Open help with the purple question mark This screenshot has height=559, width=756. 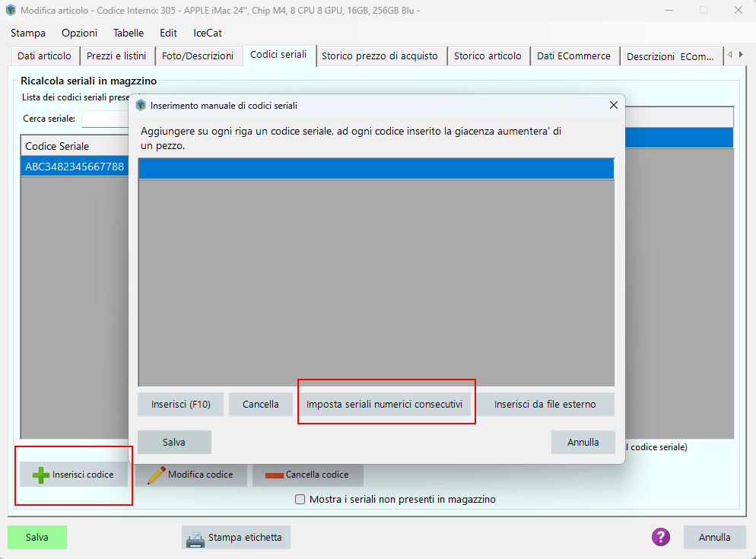661,537
